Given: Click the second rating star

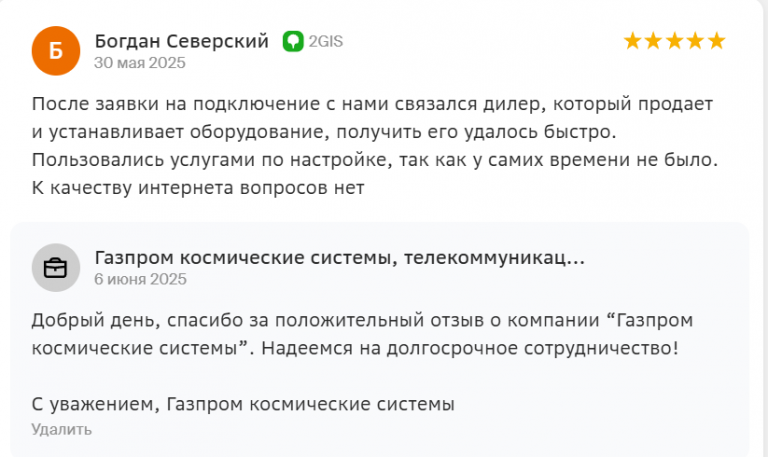Looking at the screenshot, I should click(653, 41).
